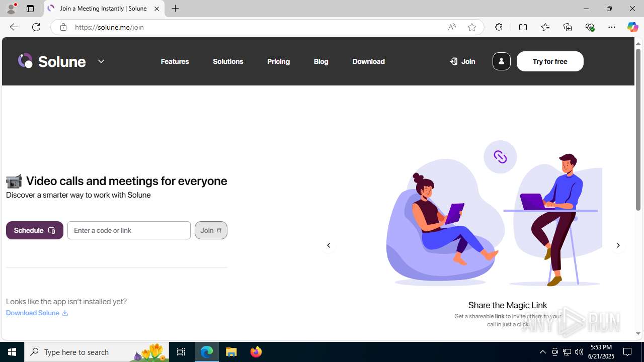Screen dimensions: 644x362
Task: Open the Collections toolbar icon
Action: click(568, 27)
